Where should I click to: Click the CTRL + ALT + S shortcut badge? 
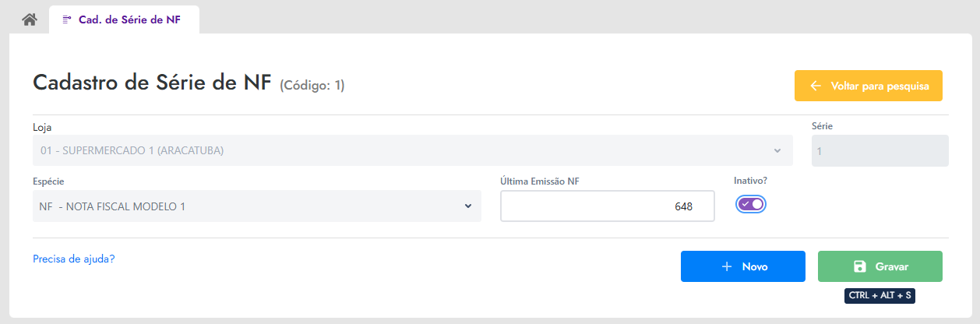point(880,296)
